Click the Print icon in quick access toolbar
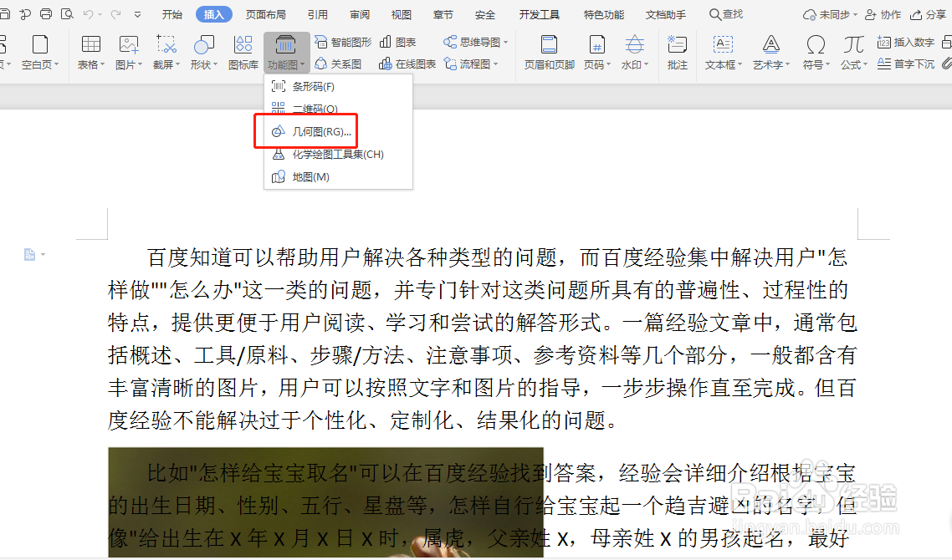Image resolution: width=952 pixels, height=560 pixels. point(46,14)
